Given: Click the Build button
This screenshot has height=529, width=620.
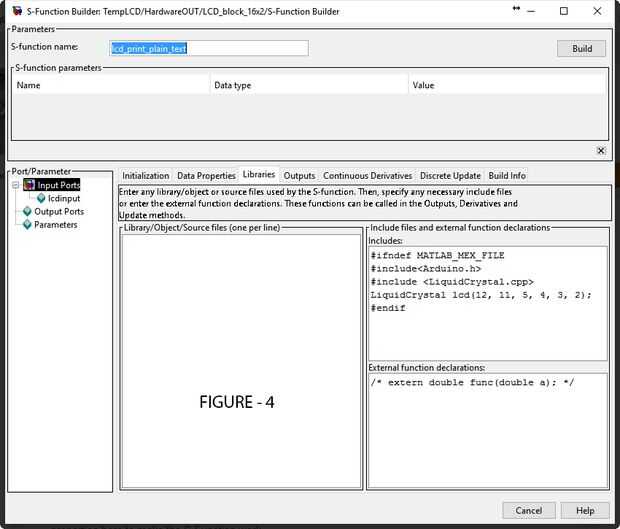Looking at the screenshot, I should (581, 49).
